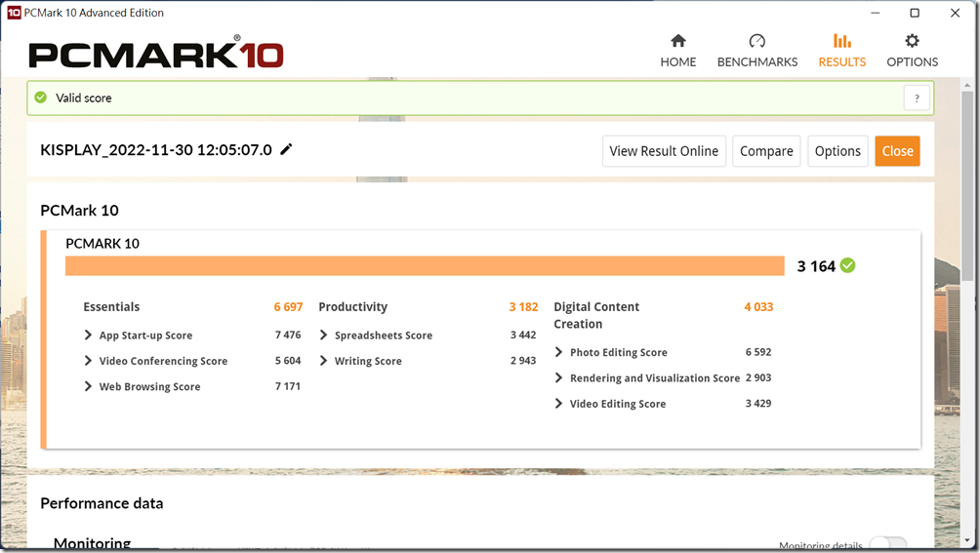Viewport: 980px width, 553px height.
Task: Switch to the BENCHMARKS label
Action: pyautogui.click(x=756, y=61)
